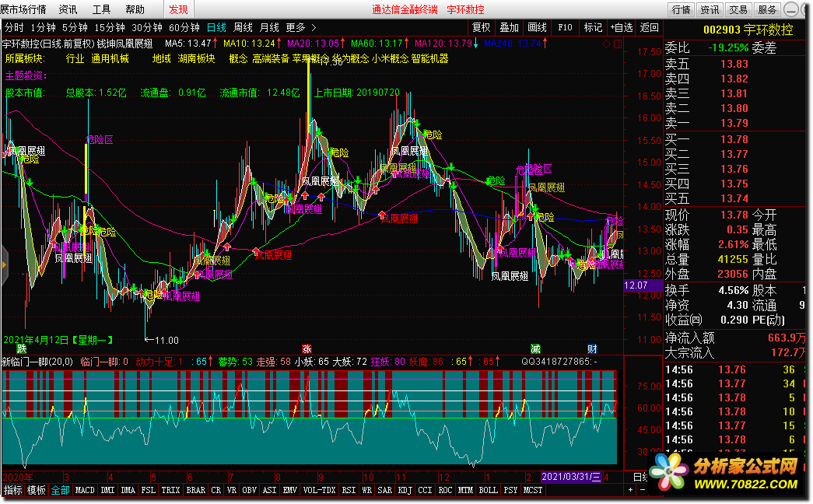Switch indicator to TRIX
Viewport: 813px width, 504px height.
click(x=170, y=490)
